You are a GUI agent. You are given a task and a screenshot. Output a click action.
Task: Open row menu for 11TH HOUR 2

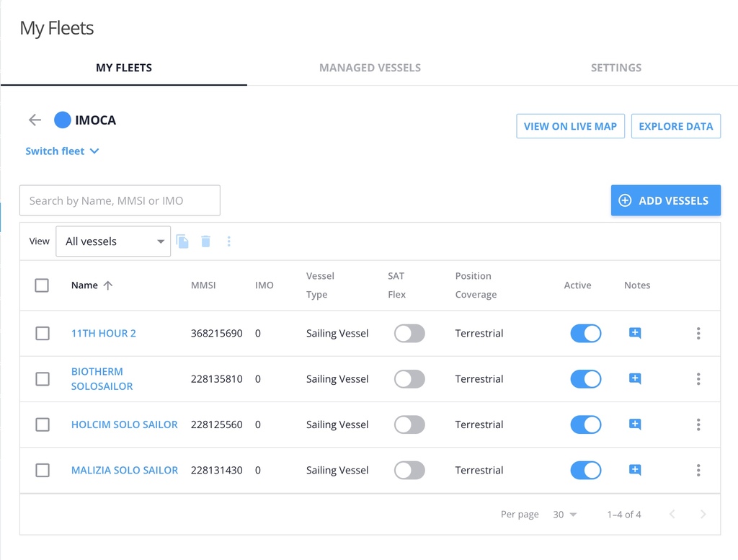[x=698, y=333]
